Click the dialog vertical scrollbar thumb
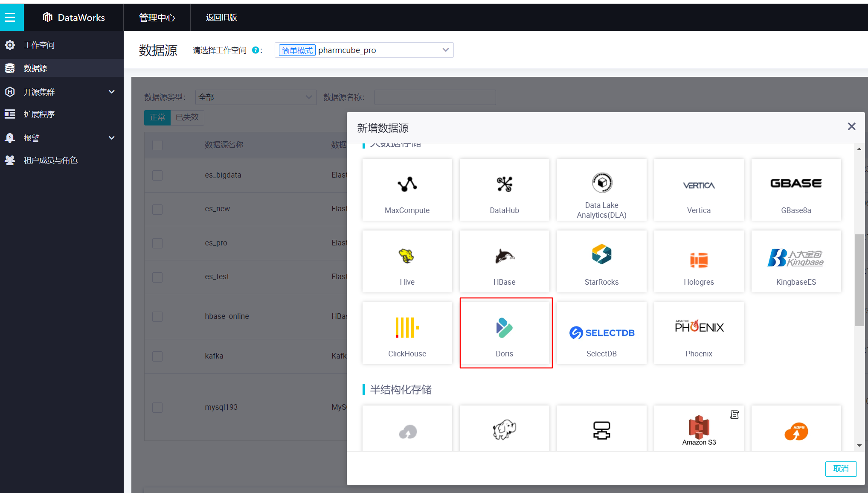 [859, 280]
